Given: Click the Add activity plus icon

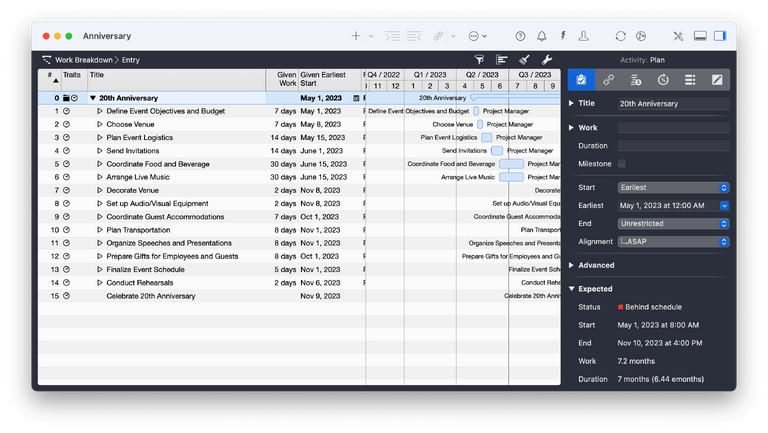Looking at the screenshot, I should click(x=356, y=36).
